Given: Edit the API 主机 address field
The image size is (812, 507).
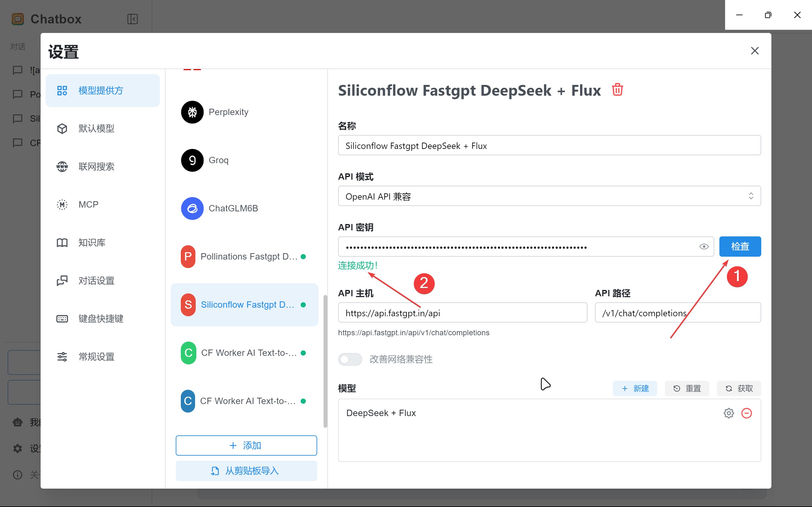Looking at the screenshot, I should click(x=462, y=312).
